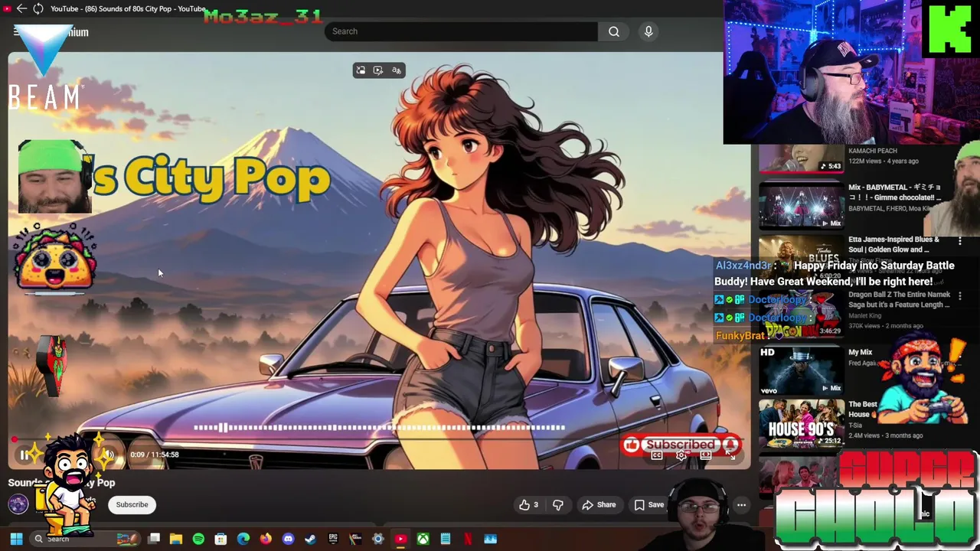The height and width of the screenshot is (551, 980).
Task: Open the Mix - BABYMETAL suggested thumbnail
Action: 801,205
